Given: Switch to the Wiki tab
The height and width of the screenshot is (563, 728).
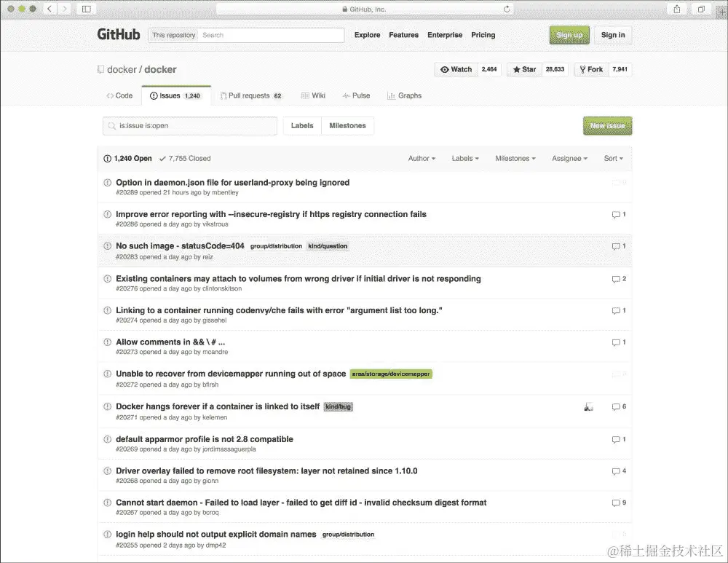Looking at the screenshot, I should click(313, 95).
